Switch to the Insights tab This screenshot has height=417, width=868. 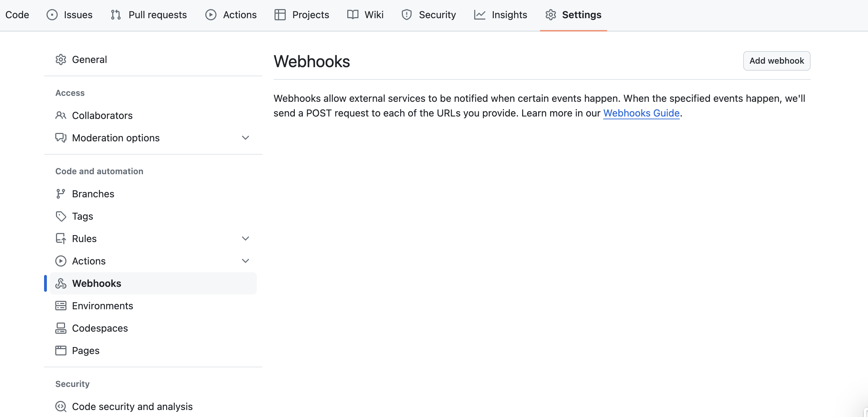click(500, 15)
